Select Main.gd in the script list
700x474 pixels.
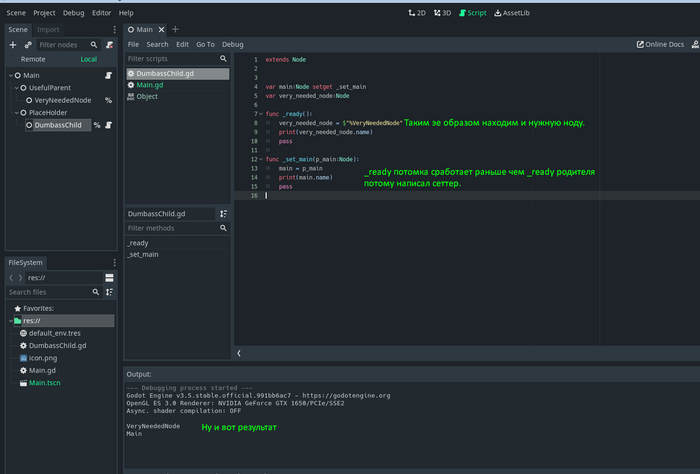point(151,85)
